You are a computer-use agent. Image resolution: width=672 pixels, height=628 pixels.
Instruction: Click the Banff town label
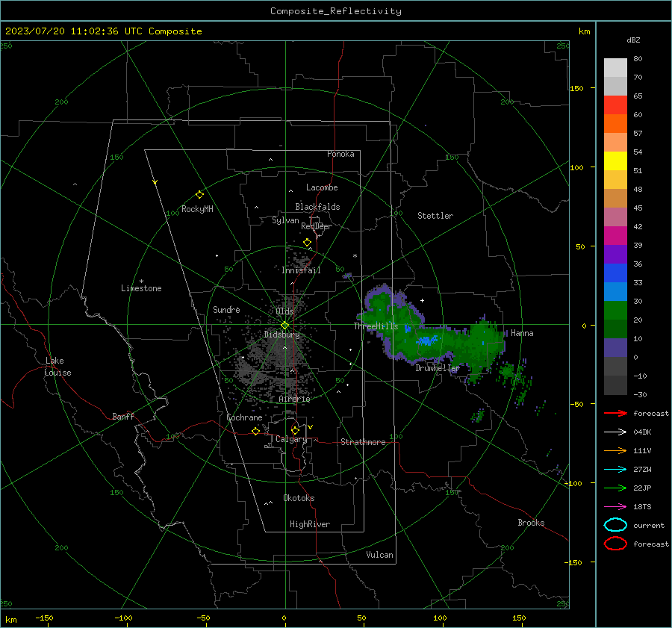[x=123, y=416]
